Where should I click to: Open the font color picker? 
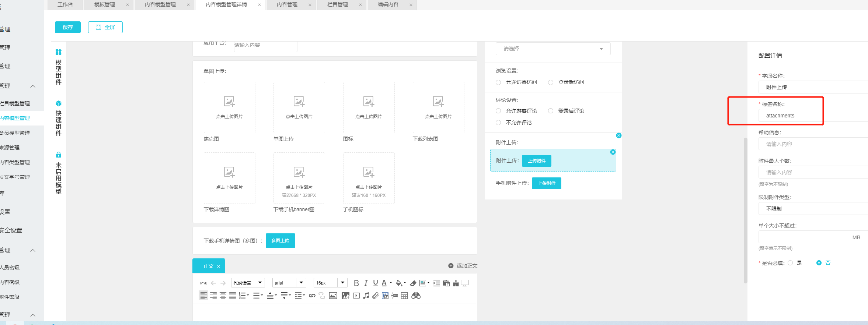pyautogui.click(x=385, y=283)
